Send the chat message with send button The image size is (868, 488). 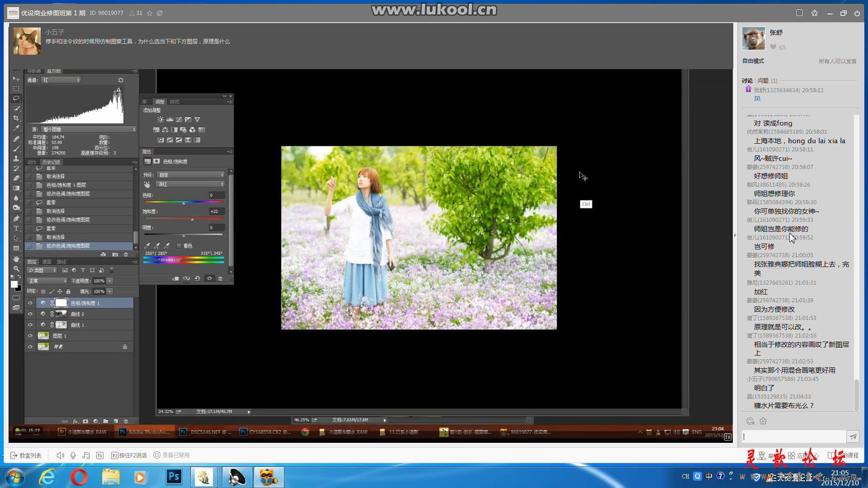tap(853, 436)
